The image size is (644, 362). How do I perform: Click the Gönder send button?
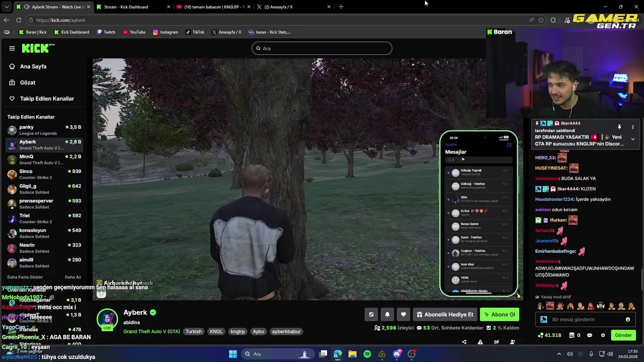623,335
